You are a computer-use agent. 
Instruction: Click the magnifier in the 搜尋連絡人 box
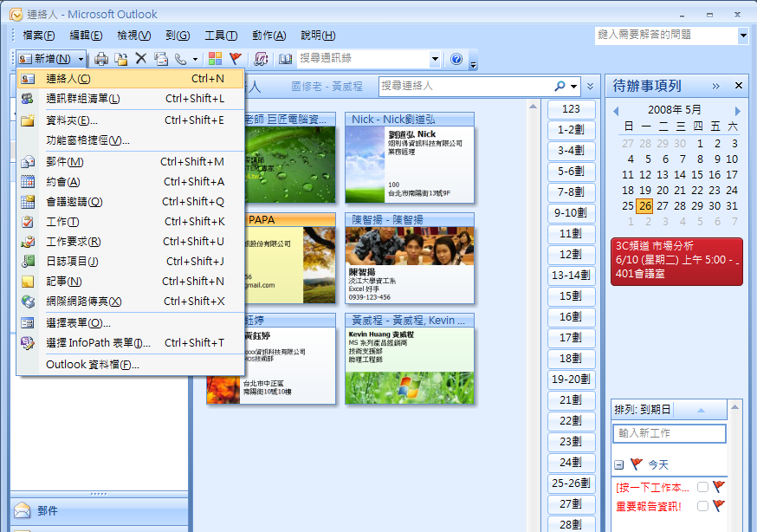560,86
